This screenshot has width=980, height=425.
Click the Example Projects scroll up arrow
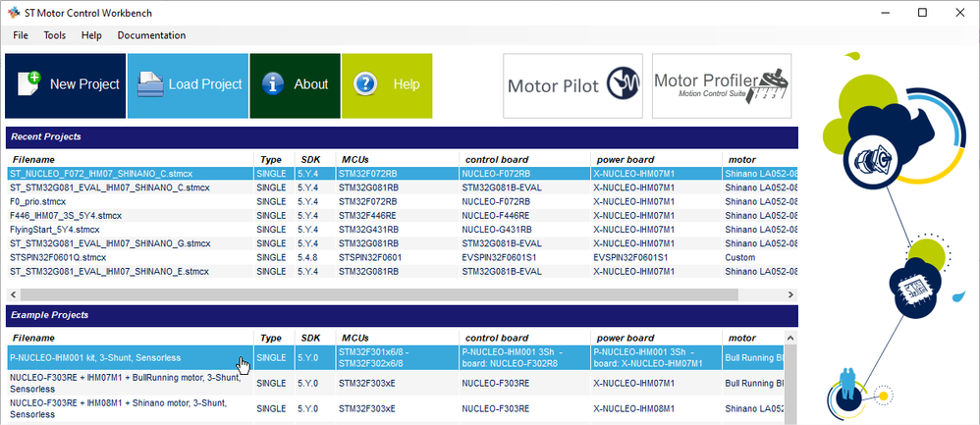click(x=791, y=338)
